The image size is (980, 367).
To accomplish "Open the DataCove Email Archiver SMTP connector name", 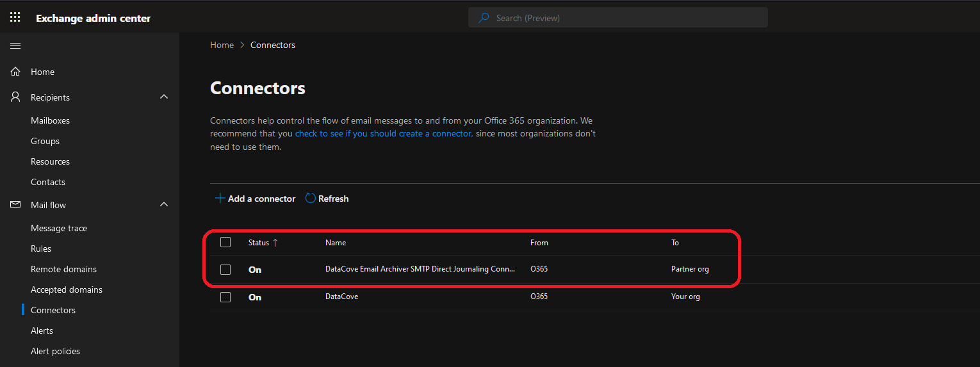I will coord(420,269).
